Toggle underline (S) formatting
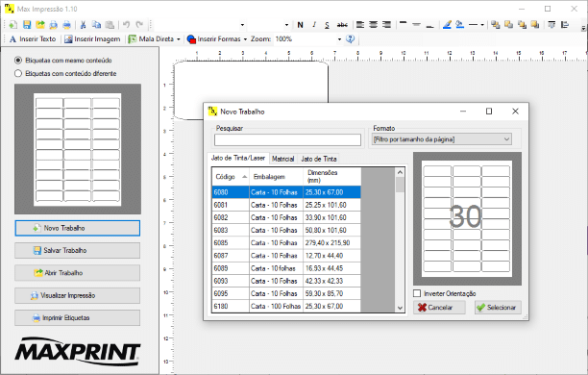Screen dimensions: 588x375 click(327, 25)
